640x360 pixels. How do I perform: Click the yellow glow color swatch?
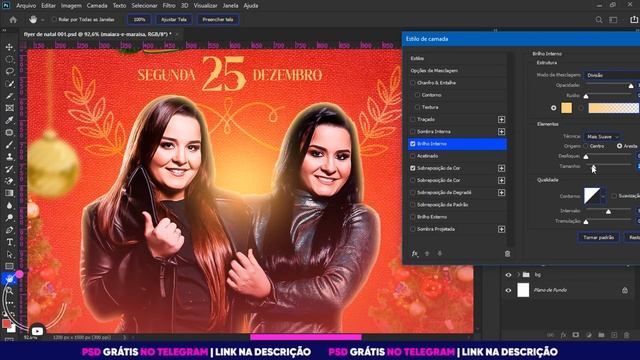(566, 108)
